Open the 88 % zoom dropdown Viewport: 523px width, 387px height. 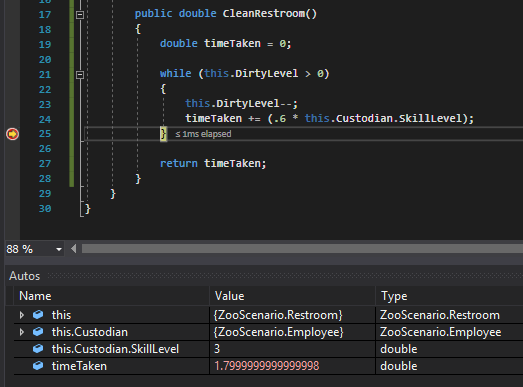59,249
